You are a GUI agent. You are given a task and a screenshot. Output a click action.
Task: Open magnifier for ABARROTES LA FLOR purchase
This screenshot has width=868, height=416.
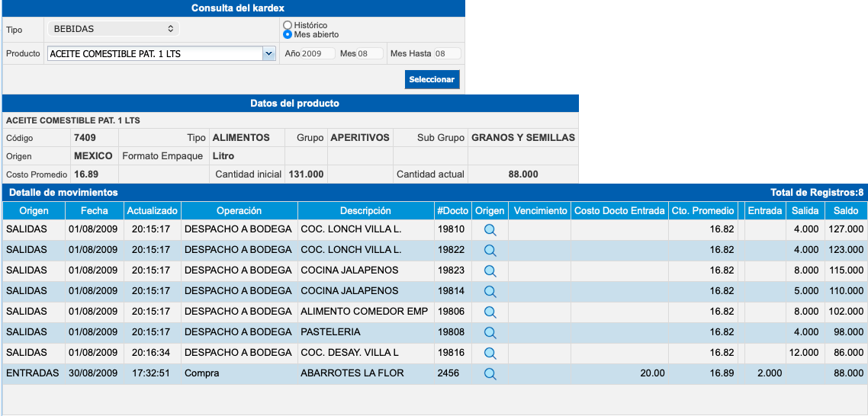pyautogui.click(x=490, y=373)
